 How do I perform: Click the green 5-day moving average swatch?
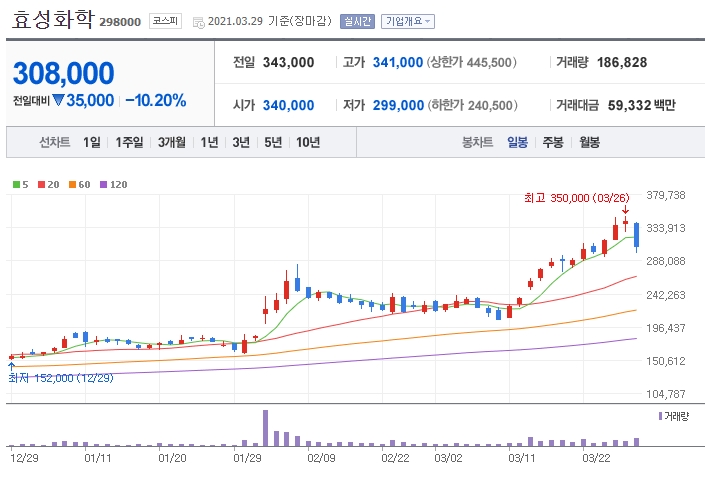(16, 184)
